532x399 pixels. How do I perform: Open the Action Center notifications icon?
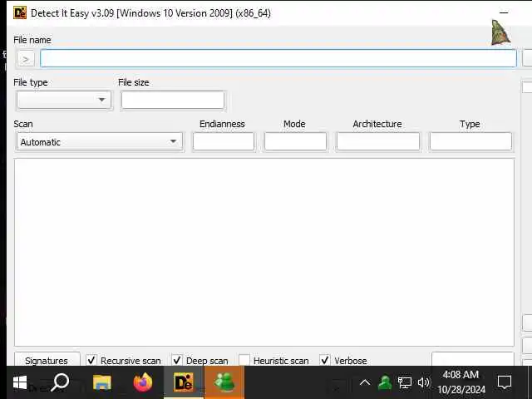pos(505,382)
